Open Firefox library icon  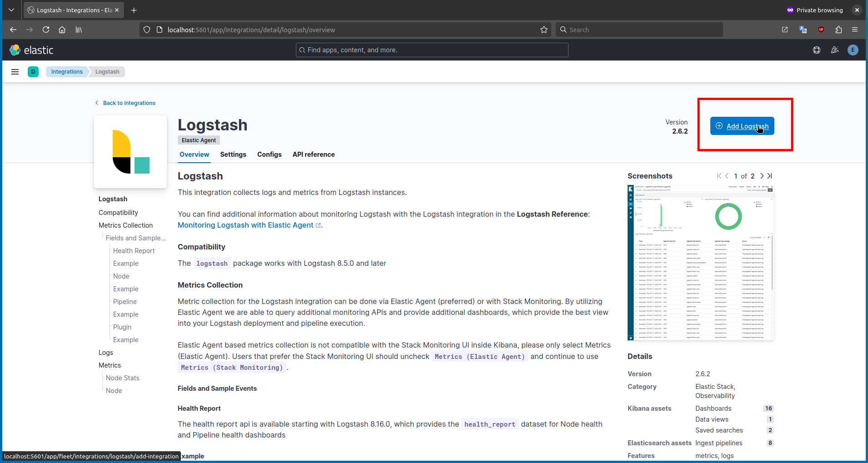[x=79, y=30]
